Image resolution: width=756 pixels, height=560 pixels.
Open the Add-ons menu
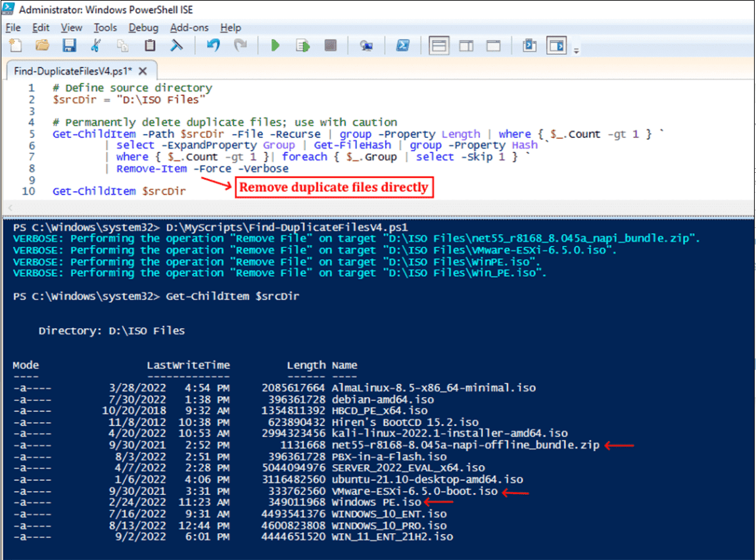[189, 28]
